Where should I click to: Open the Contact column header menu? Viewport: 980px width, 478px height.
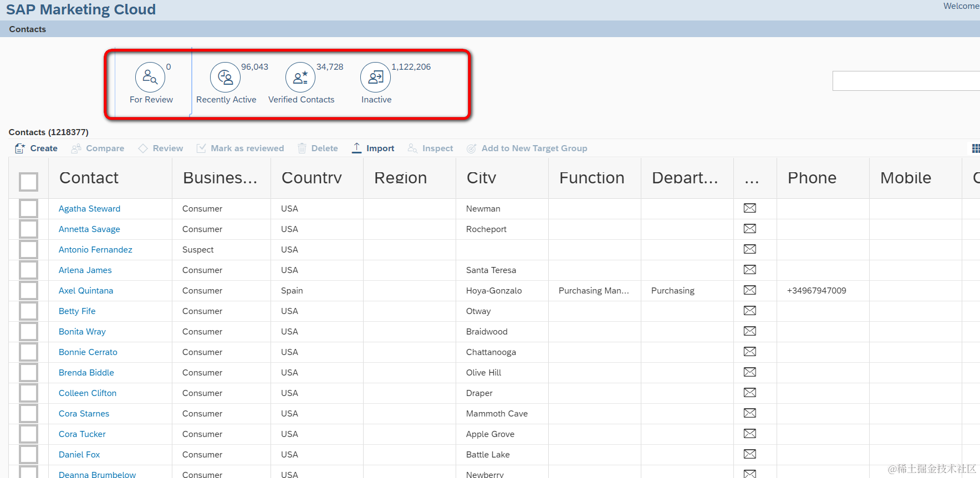point(110,178)
